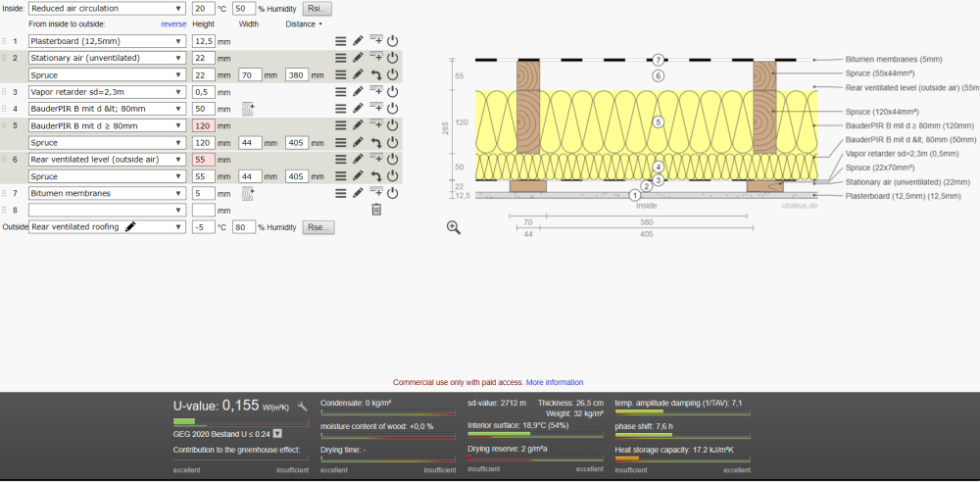Insert a layer after Plasterboard row

click(x=375, y=41)
